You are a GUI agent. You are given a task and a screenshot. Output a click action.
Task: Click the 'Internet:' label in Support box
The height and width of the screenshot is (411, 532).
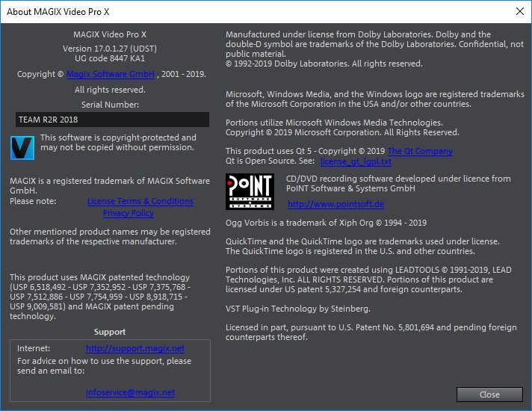(34, 348)
